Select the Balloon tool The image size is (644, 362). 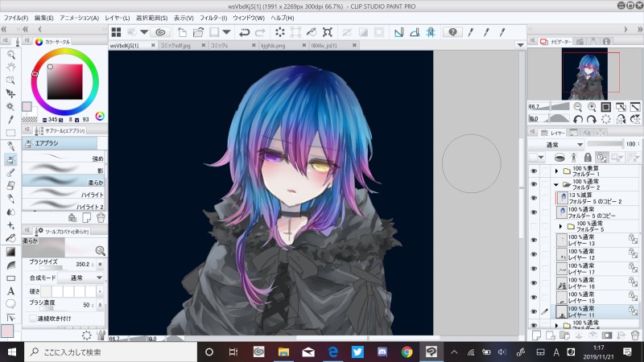(11, 304)
